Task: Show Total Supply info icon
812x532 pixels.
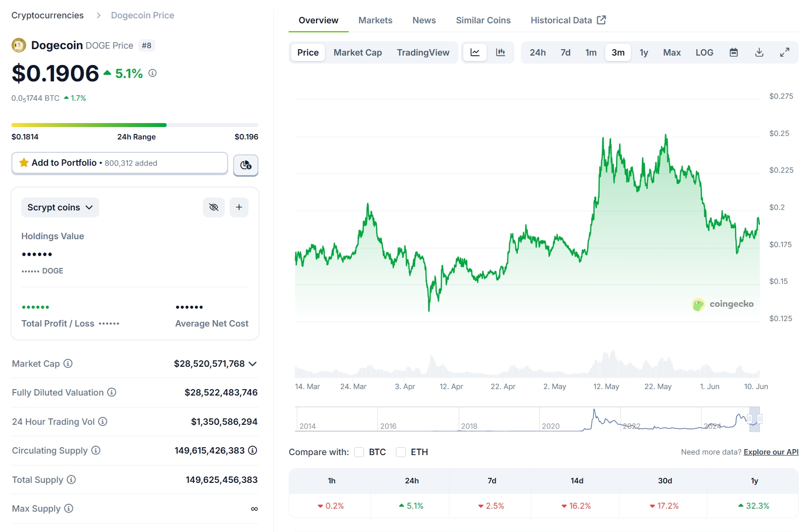Action: click(71, 479)
